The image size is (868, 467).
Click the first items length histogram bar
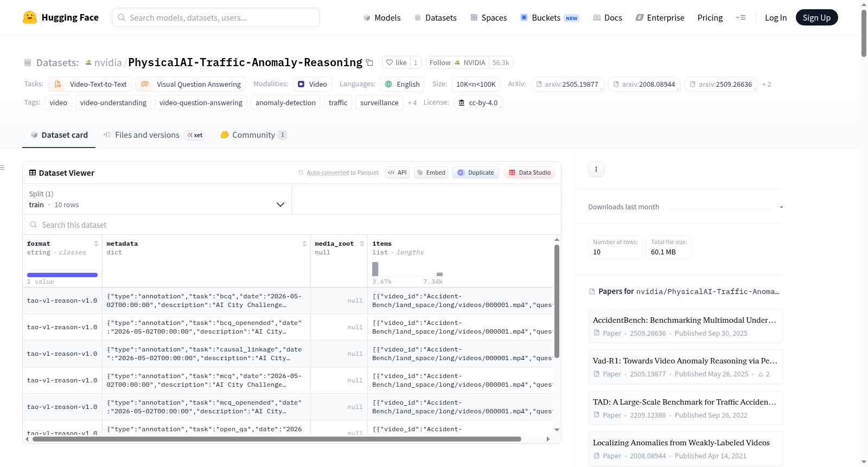point(375,269)
